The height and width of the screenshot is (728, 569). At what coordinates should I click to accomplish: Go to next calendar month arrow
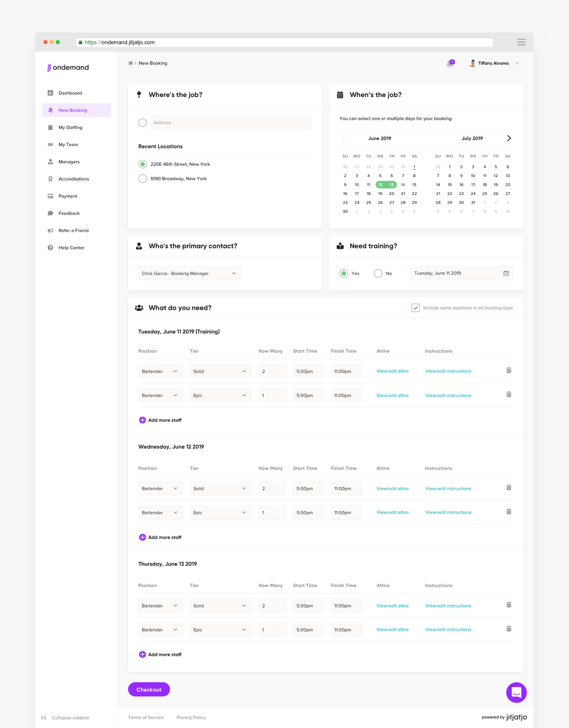[x=509, y=138]
